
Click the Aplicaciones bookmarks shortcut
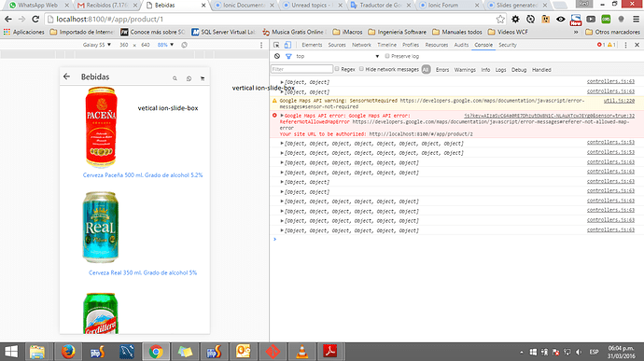pyautogui.click(x=24, y=32)
